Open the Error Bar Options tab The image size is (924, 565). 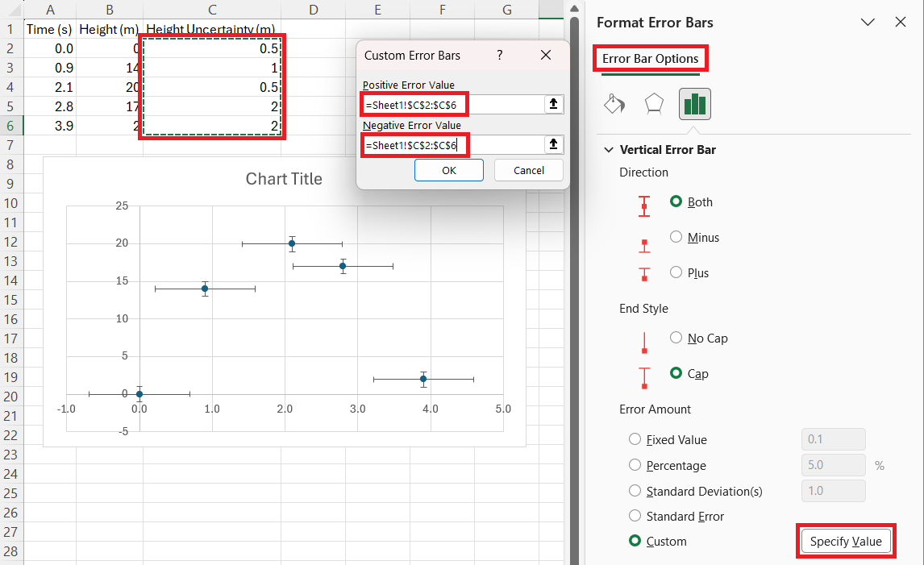[650, 59]
